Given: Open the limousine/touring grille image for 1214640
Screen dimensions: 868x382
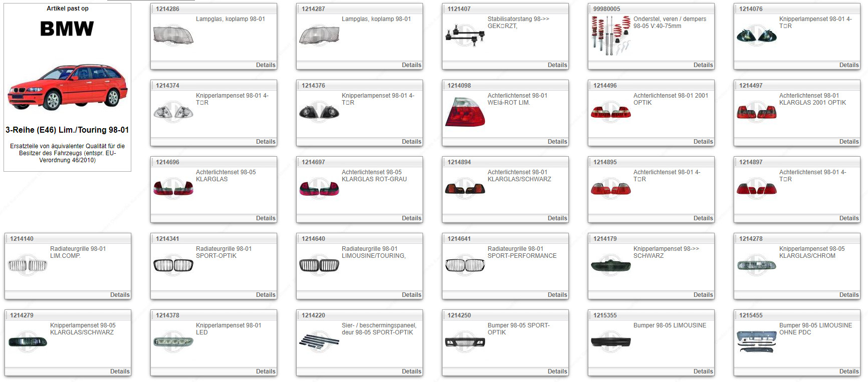Looking at the screenshot, I should pyautogui.click(x=319, y=265).
